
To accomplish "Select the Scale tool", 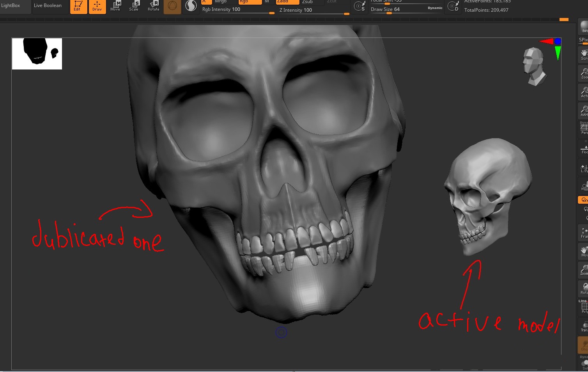I will [134, 6].
